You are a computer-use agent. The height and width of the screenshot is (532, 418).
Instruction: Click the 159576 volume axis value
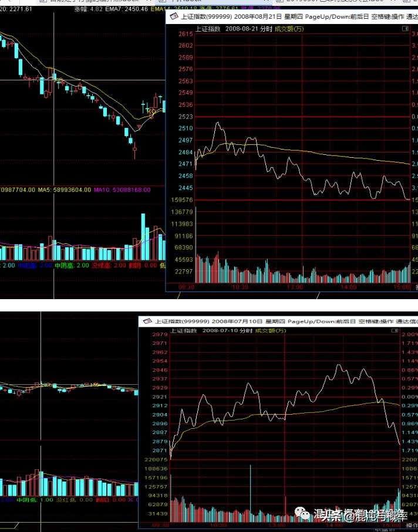[183, 200]
